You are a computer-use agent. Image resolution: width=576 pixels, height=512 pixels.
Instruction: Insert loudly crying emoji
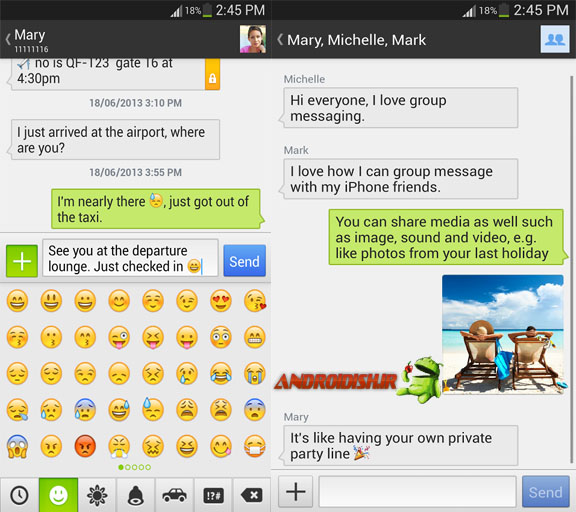pyautogui.click(x=255, y=373)
